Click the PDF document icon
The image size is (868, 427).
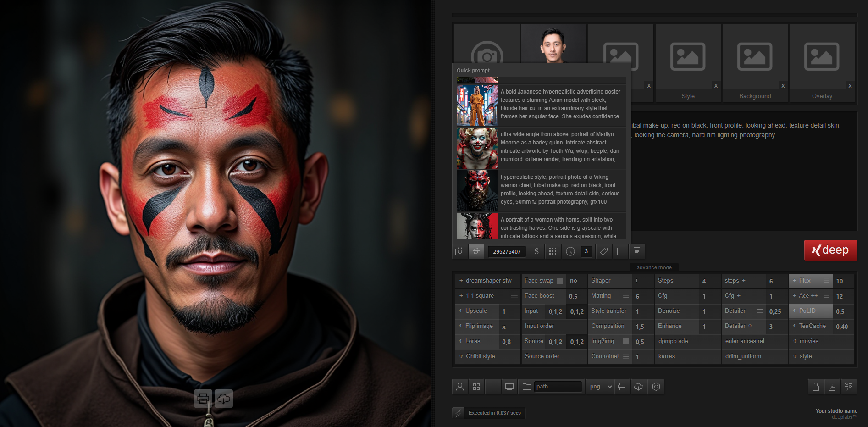pyautogui.click(x=832, y=387)
